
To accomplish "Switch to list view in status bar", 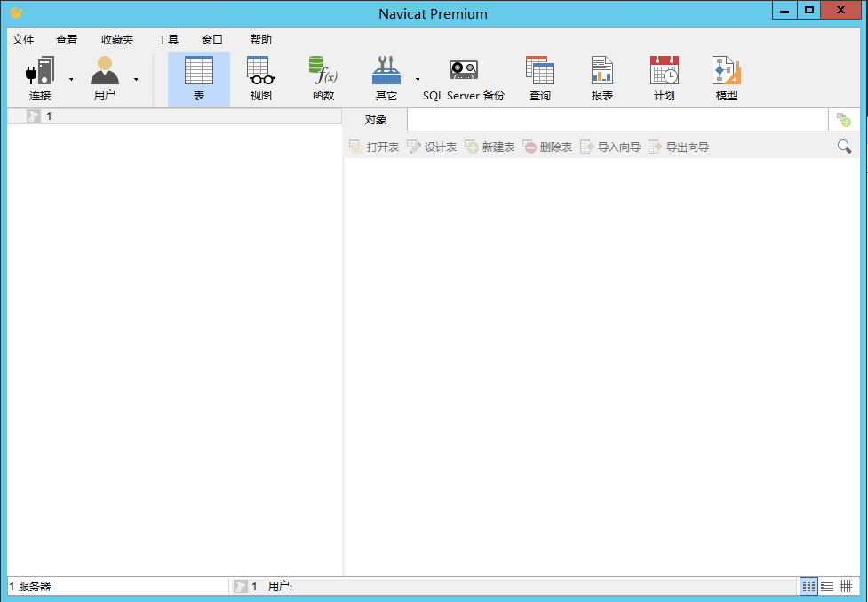I will click(808, 586).
